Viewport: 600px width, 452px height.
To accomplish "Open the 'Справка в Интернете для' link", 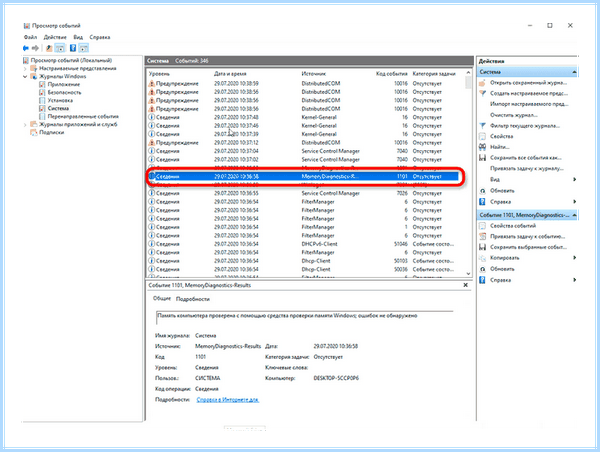I will (x=228, y=400).
